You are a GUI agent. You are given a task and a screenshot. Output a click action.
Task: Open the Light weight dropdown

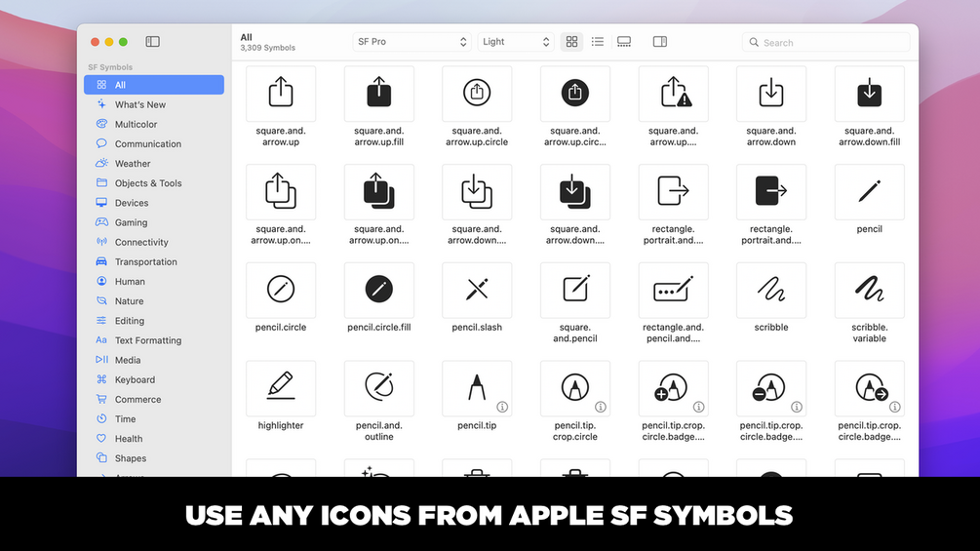(x=516, y=42)
